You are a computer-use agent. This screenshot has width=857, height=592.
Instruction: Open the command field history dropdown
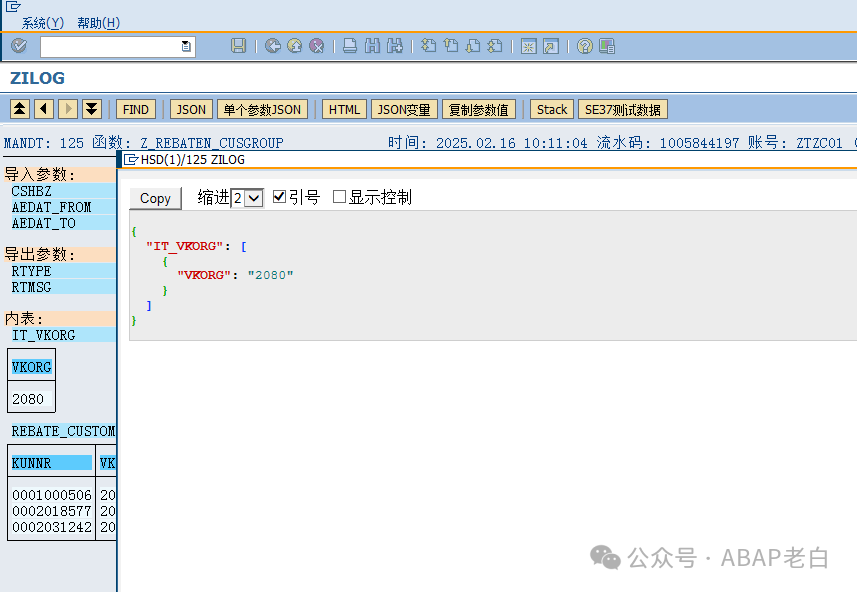click(186, 46)
